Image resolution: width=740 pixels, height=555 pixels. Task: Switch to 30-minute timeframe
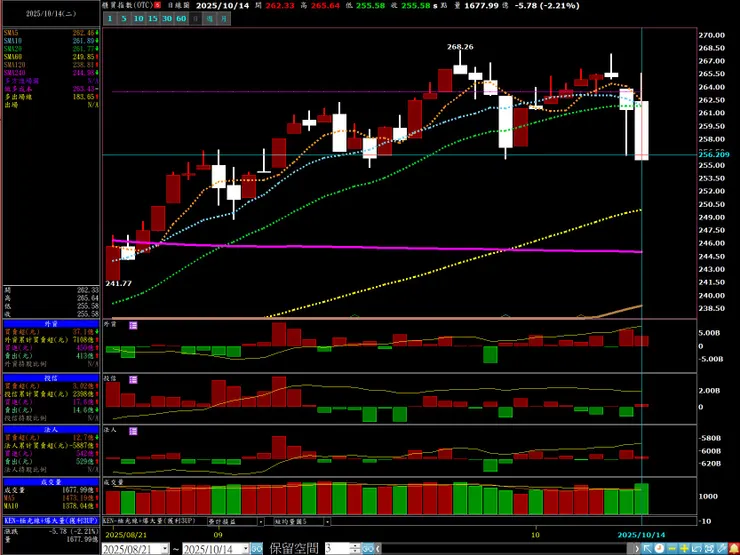click(167, 18)
